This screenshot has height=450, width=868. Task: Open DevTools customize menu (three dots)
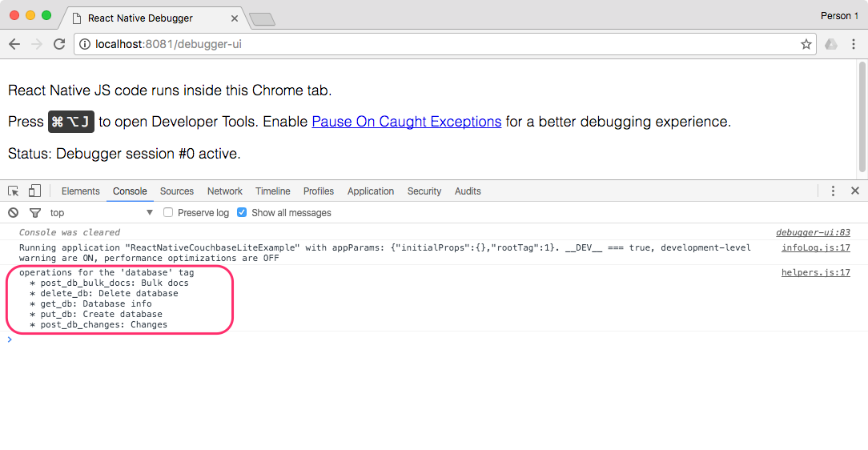pyautogui.click(x=833, y=191)
